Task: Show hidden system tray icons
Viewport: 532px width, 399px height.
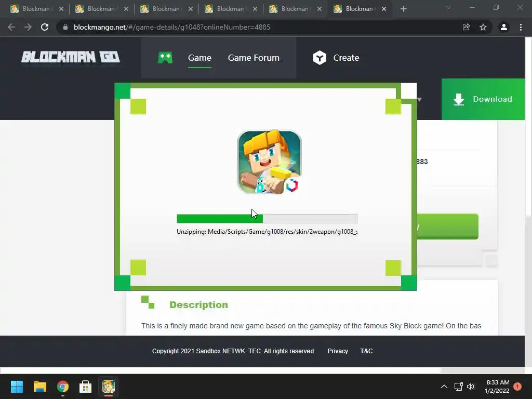Action: click(444, 387)
